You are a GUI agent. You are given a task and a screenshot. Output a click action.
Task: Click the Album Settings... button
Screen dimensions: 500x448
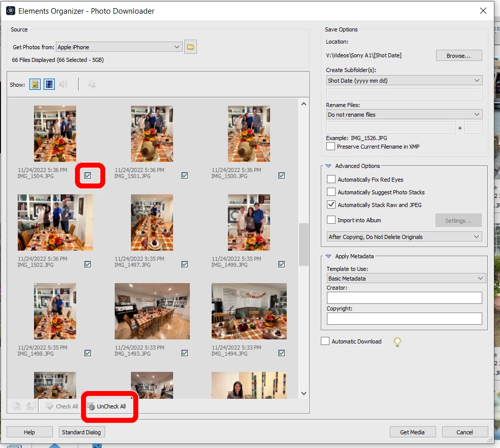[458, 221]
